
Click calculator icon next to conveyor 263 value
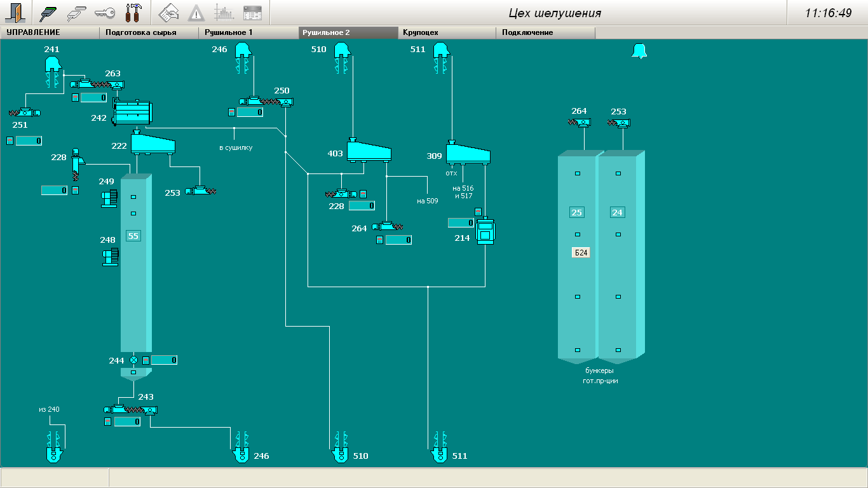pos(75,97)
